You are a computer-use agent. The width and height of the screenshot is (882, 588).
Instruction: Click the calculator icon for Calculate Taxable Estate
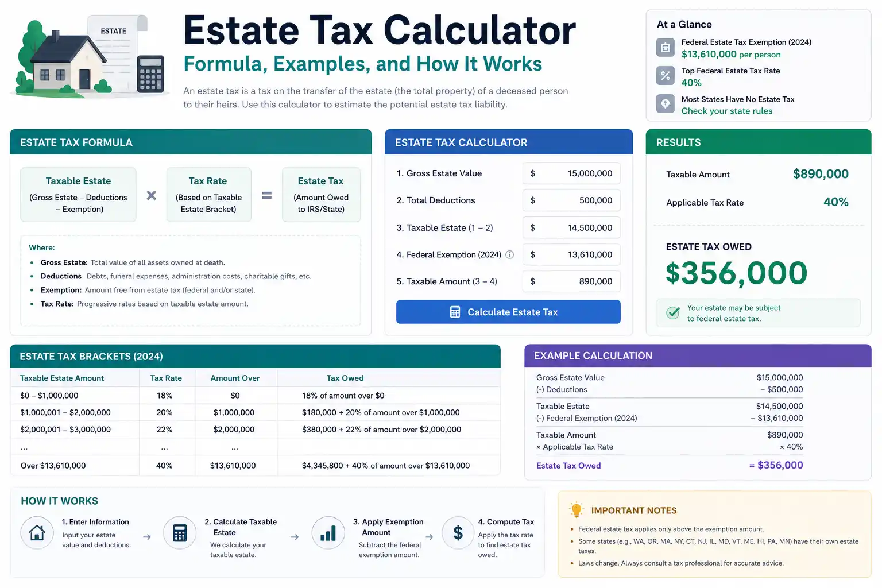(x=180, y=533)
